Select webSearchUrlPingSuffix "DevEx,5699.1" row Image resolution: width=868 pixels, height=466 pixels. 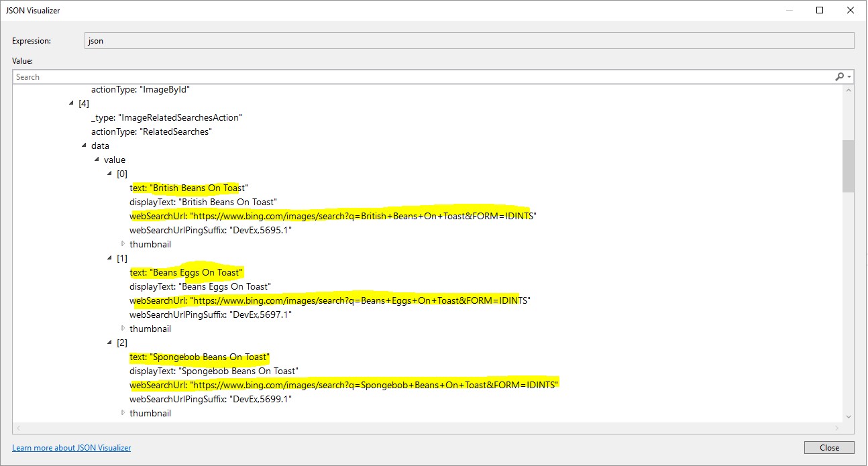(211, 399)
